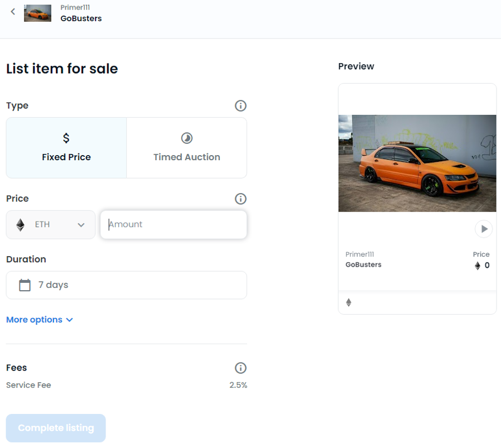The width and height of the screenshot is (501, 448).
Task: Click the preview play button
Action: pyautogui.click(x=484, y=229)
